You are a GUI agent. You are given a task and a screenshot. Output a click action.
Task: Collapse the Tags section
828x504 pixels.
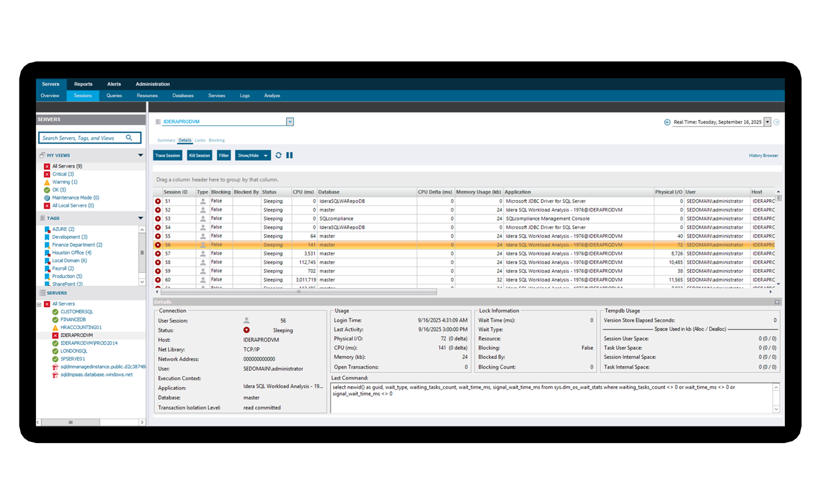pyautogui.click(x=140, y=218)
